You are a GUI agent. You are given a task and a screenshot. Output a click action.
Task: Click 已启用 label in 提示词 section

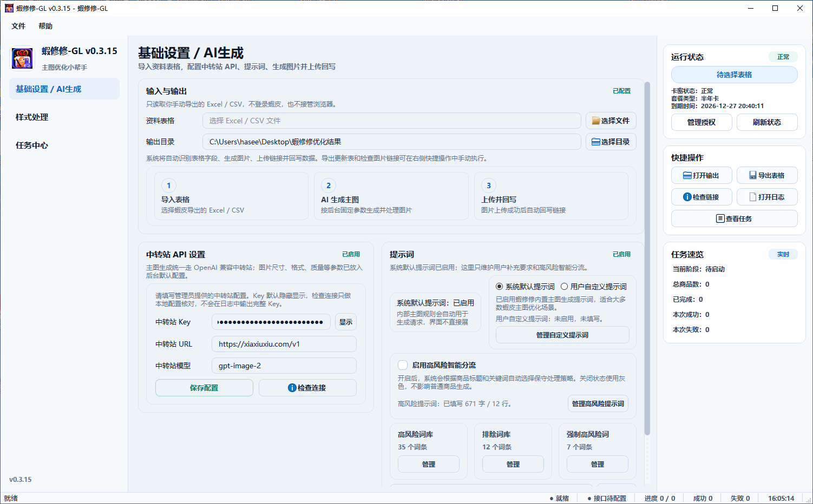[x=622, y=254]
